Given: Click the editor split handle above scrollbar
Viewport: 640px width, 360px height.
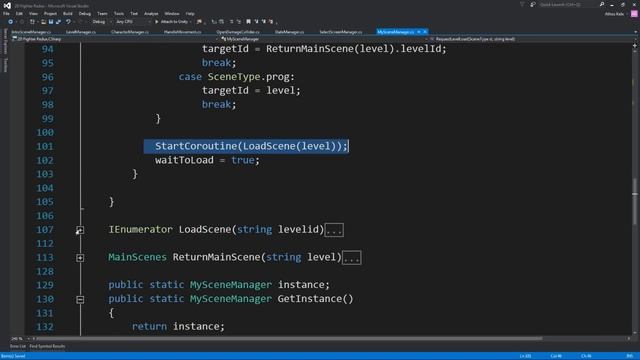Looking at the screenshot, I should point(635,46).
